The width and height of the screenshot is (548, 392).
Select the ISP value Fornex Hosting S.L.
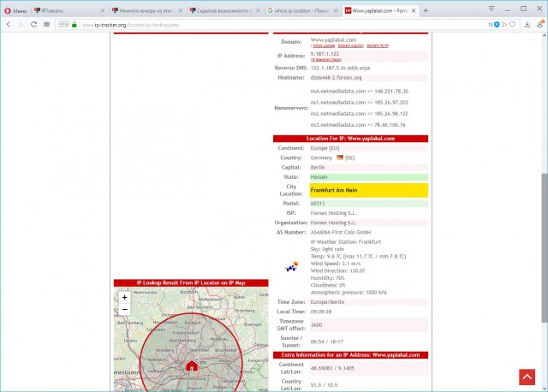(333, 213)
